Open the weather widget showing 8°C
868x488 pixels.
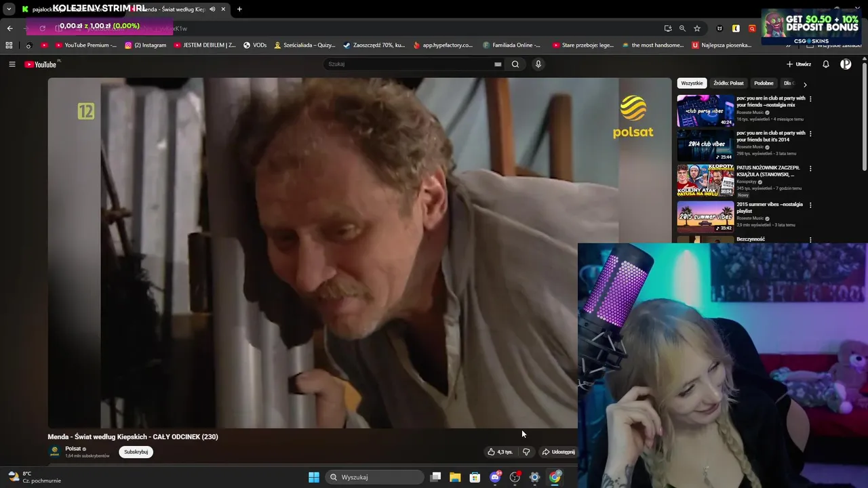tap(34, 477)
